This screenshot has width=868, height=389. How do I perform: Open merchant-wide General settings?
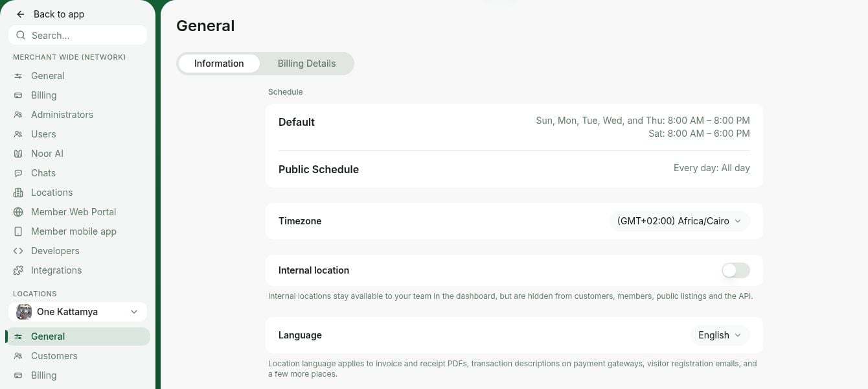pyautogui.click(x=78, y=76)
